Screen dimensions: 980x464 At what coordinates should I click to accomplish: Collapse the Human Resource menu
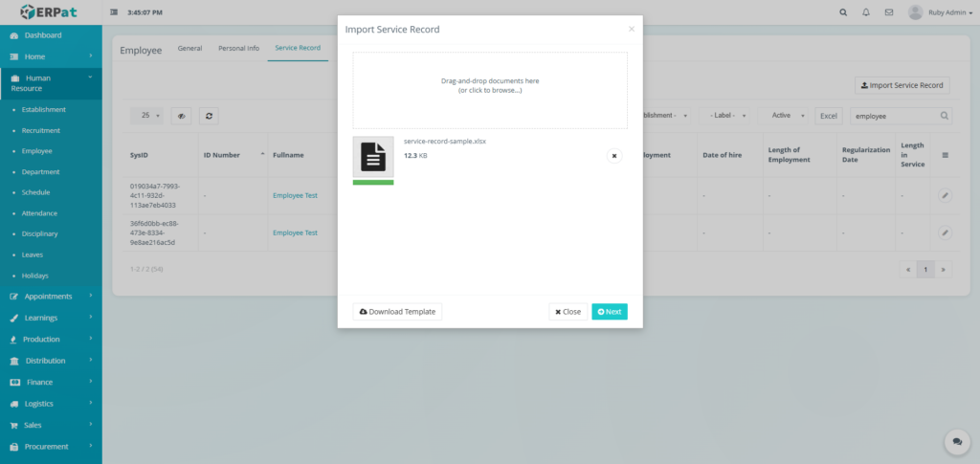tap(51, 83)
